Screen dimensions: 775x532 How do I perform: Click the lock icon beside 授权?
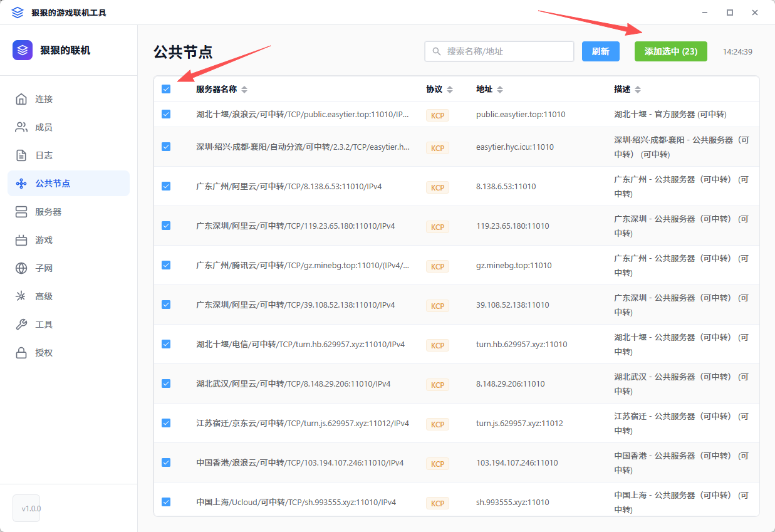[x=21, y=353]
